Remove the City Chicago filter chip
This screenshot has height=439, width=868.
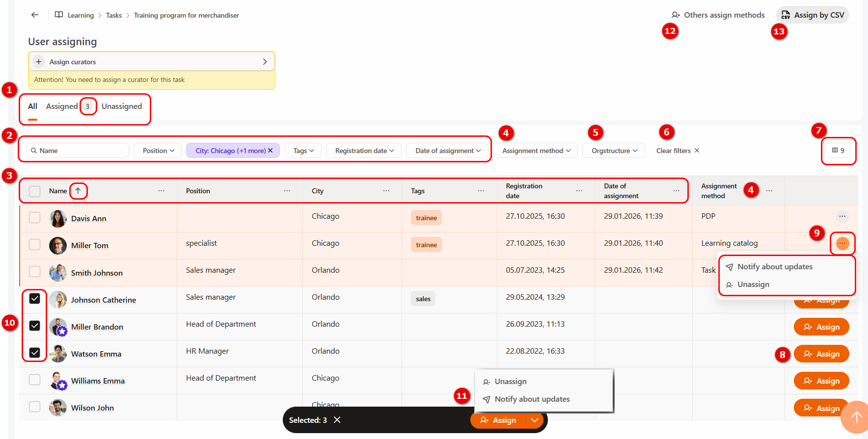tap(270, 151)
